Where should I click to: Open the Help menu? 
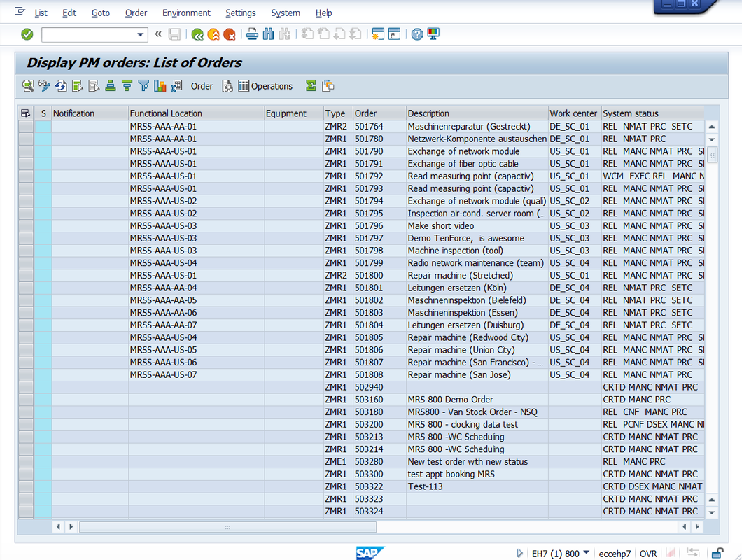323,13
